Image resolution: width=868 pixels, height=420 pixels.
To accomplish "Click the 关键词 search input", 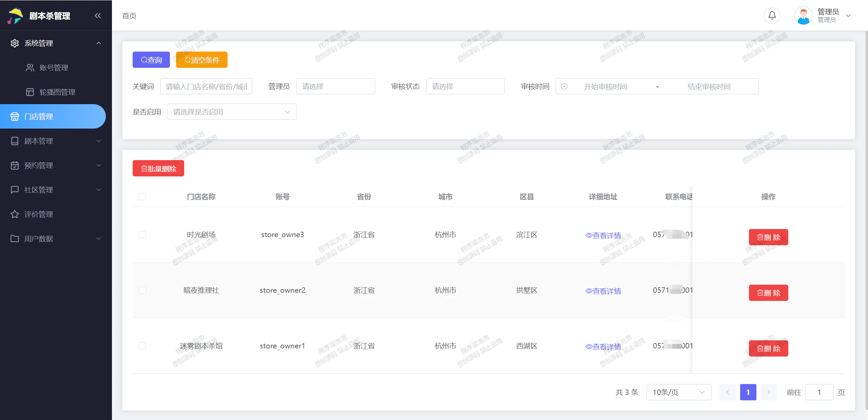I will tap(206, 86).
